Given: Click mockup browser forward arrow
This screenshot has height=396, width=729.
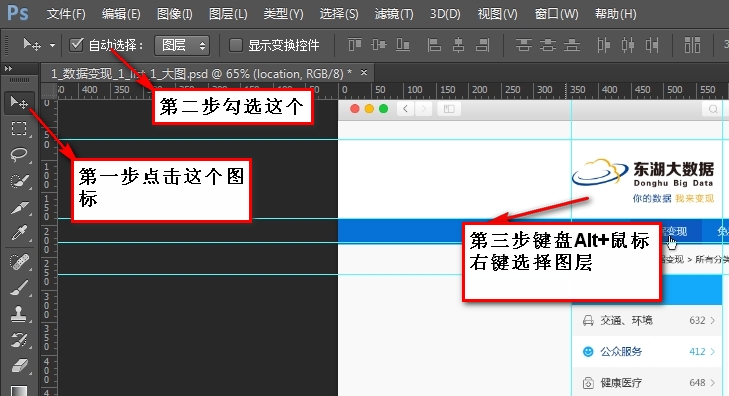Looking at the screenshot, I should [424, 109].
